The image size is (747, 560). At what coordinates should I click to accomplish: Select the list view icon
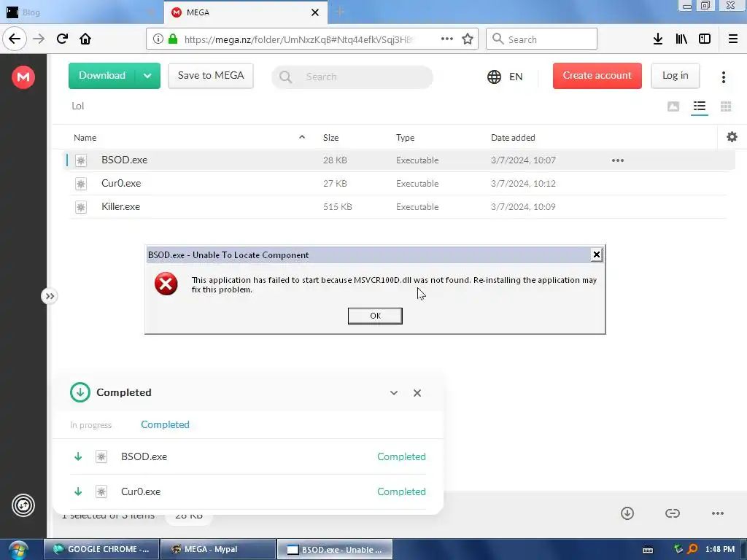coord(700,106)
